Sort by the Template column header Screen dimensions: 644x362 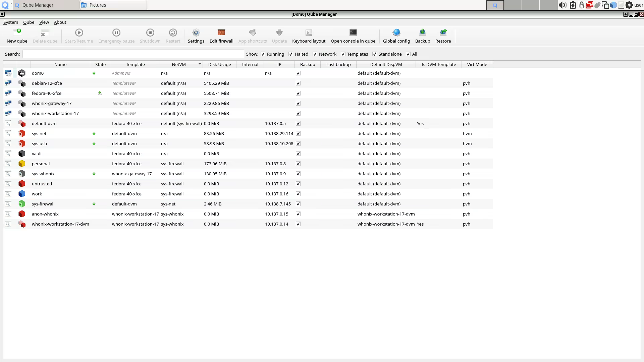click(x=135, y=64)
